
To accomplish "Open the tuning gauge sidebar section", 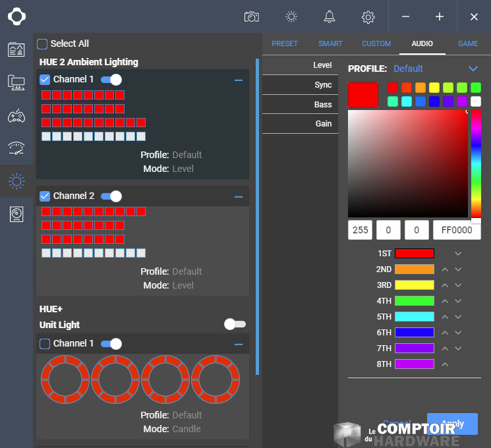I will tap(16, 148).
